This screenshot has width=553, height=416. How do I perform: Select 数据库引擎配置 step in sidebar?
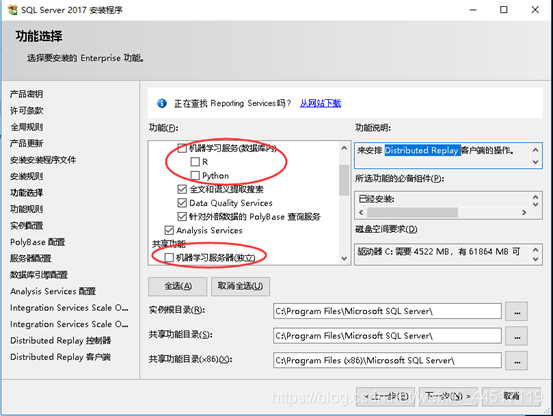[39, 275]
